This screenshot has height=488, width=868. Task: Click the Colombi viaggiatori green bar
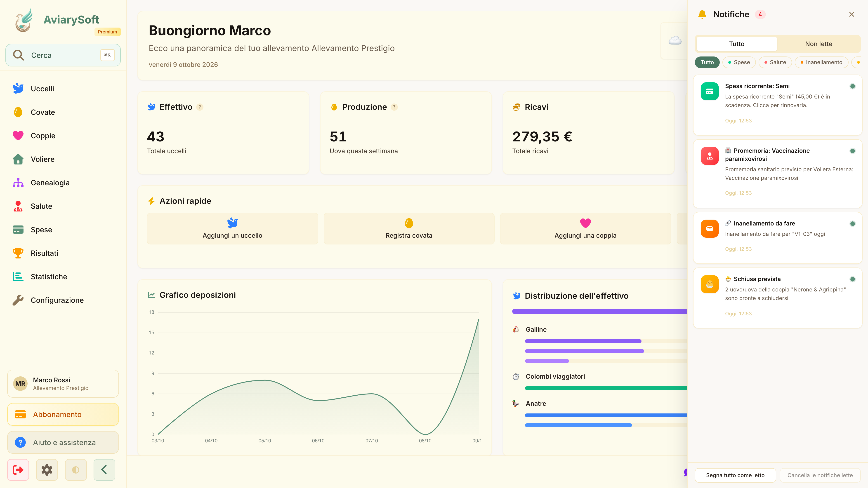[x=606, y=388]
